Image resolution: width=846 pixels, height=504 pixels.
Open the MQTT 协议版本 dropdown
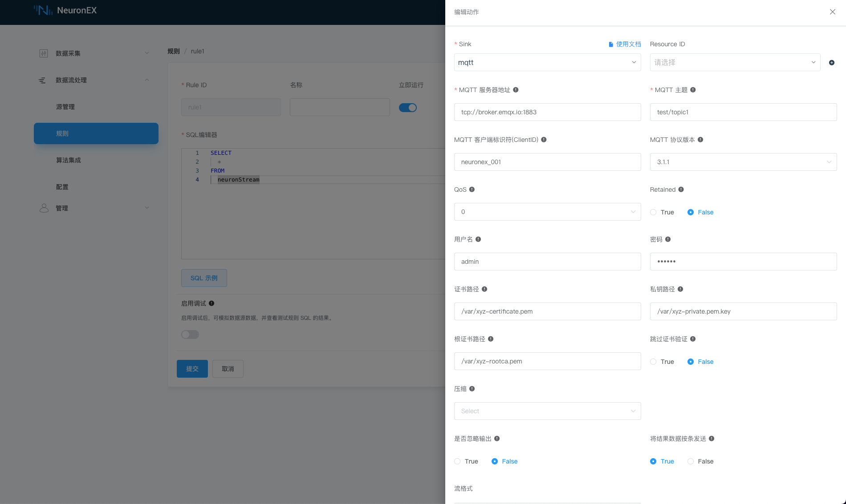click(742, 162)
